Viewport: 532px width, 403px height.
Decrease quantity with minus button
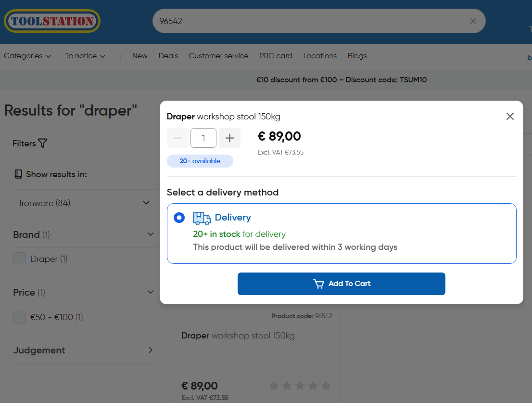click(177, 138)
